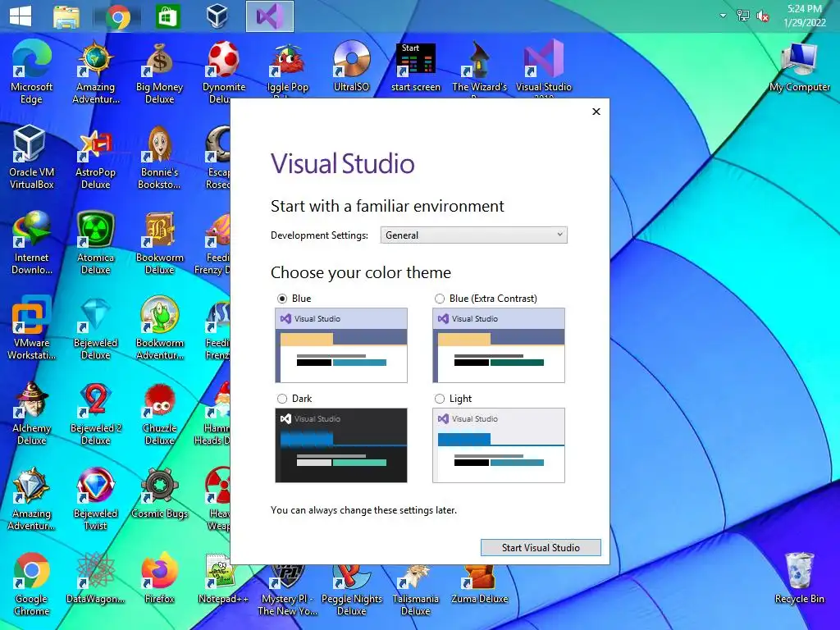
Task: Select the Firefox desktop icon
Action: coord(160,578)
